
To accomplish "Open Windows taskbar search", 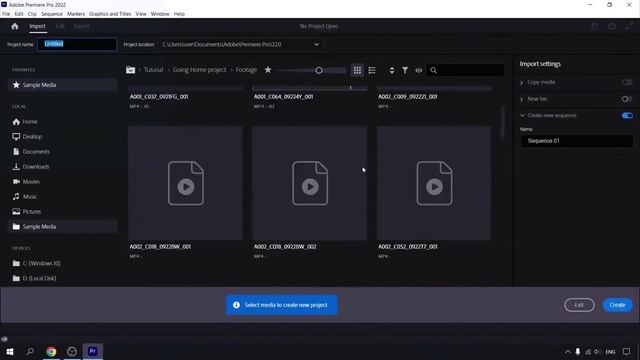I will point(30,351).
